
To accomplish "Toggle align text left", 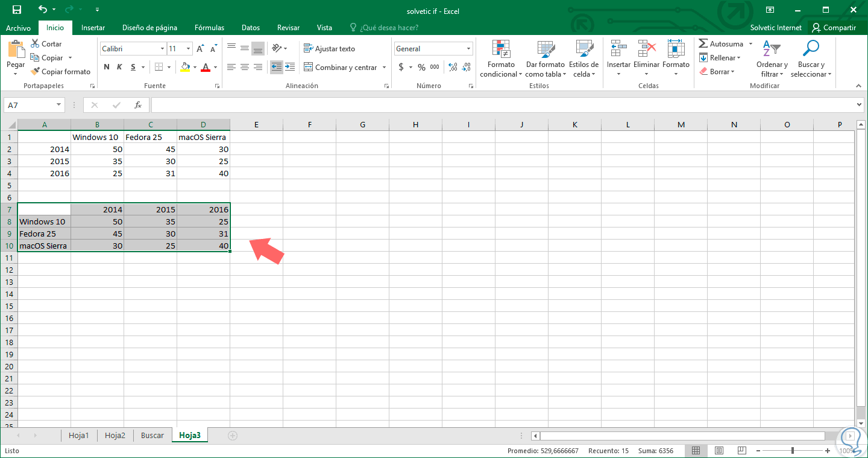I will coord(231,67).
